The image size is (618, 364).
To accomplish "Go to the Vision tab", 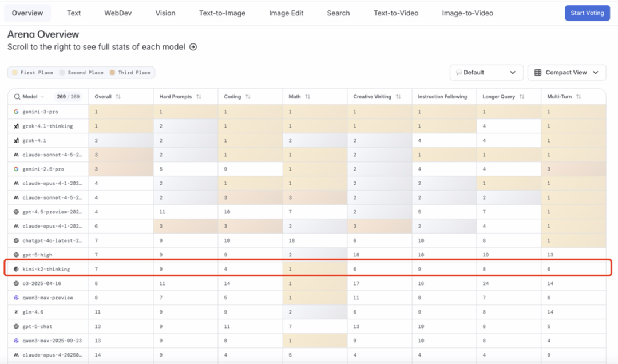I will coord(165,13).
